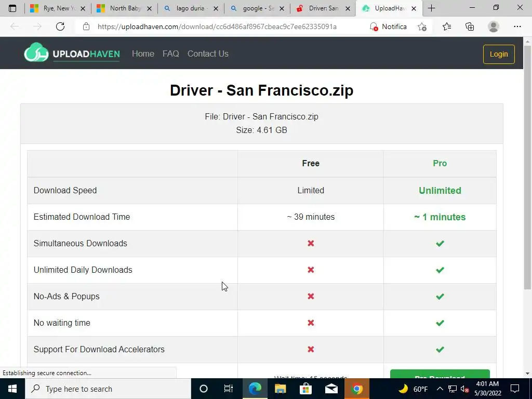Switch to google search tab
Image resolution: width=532 pixels, height=399 pixels.
click(257, 8)
